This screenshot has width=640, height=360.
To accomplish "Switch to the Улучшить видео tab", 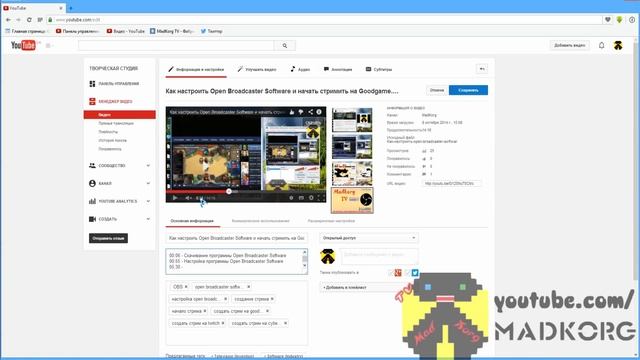I will [257, 69].
